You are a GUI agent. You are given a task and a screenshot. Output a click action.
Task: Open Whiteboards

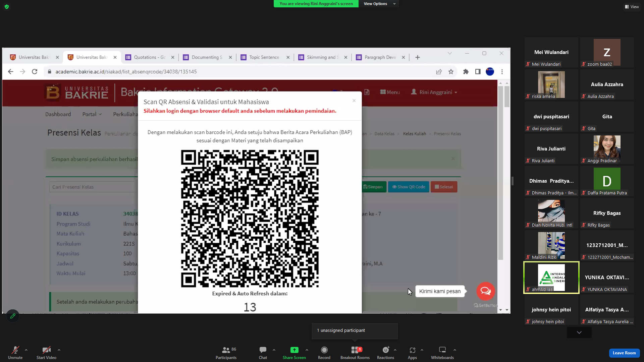click(x=442, y=353)
